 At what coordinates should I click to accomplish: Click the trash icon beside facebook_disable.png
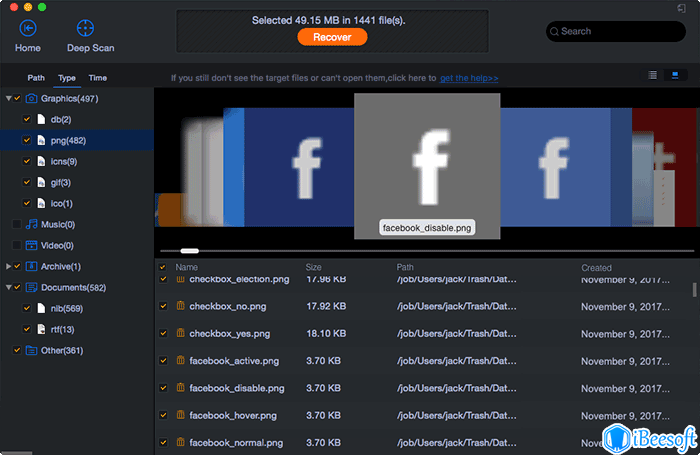click(x=180, y=388)
